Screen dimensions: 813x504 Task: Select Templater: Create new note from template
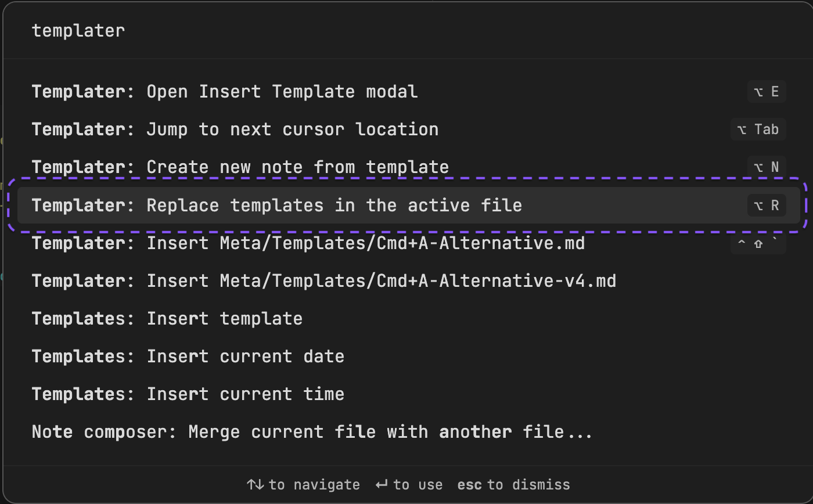pos(240,167)
